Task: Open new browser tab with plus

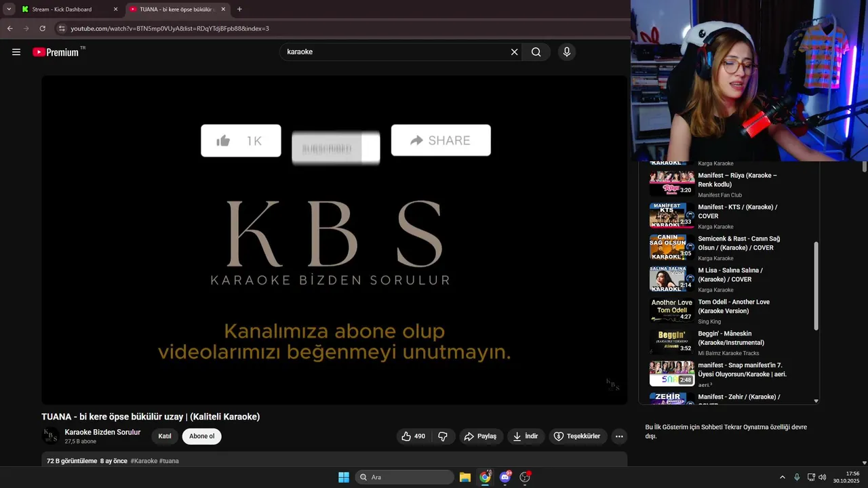Action: pyautogui.click(x=239, y=9)
